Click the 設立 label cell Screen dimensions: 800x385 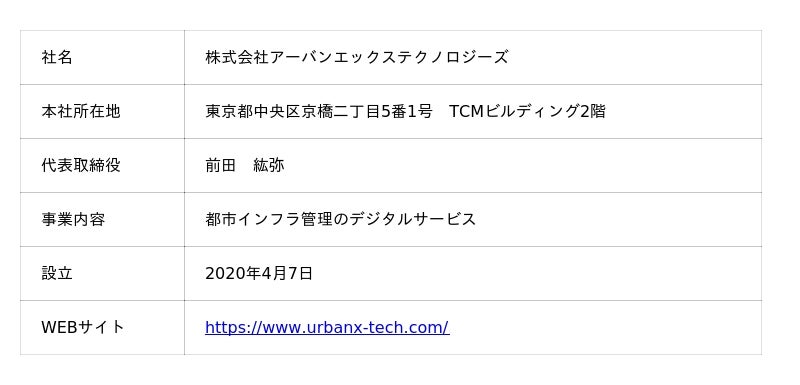(x=102, y=273)
